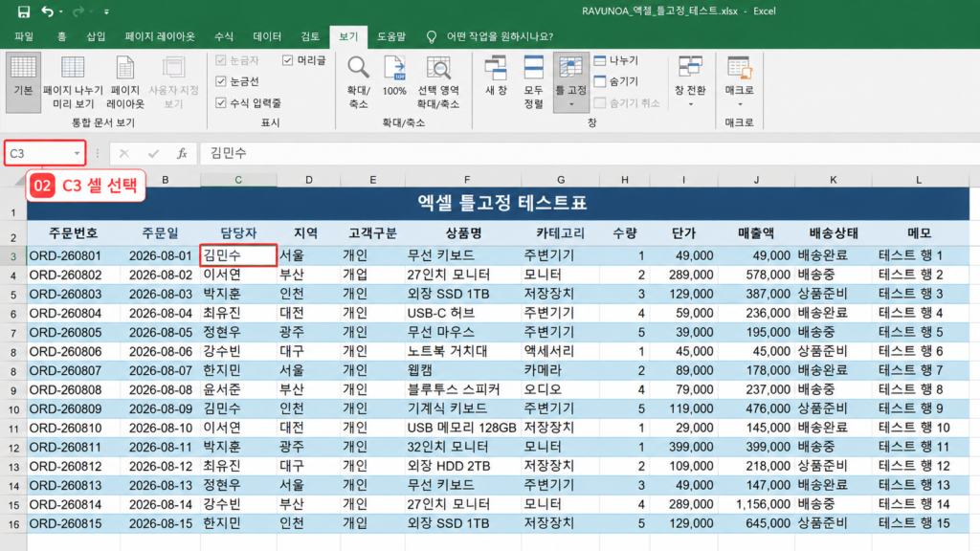Switch to 페이지 레이아웃 view
The height and width of the screenshot is (551, 980).
pos(125,82)
